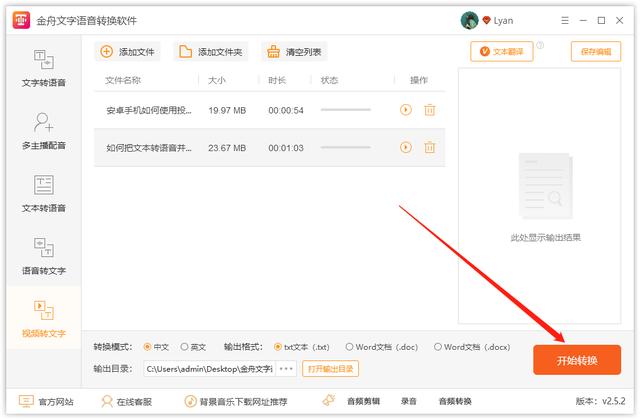Choose txt文本 (.txt) output format
Screen dimensions: 640x420
(302, 347)
